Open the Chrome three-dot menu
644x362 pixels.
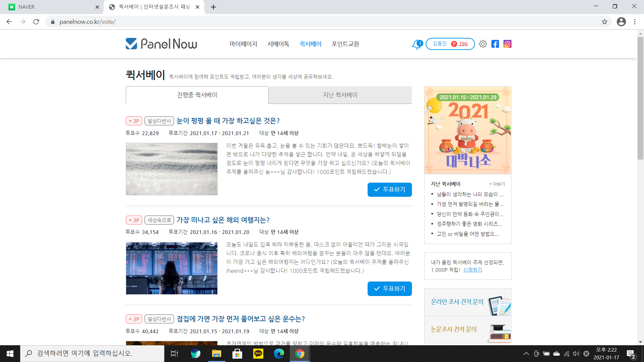click(x=635, y=22)
